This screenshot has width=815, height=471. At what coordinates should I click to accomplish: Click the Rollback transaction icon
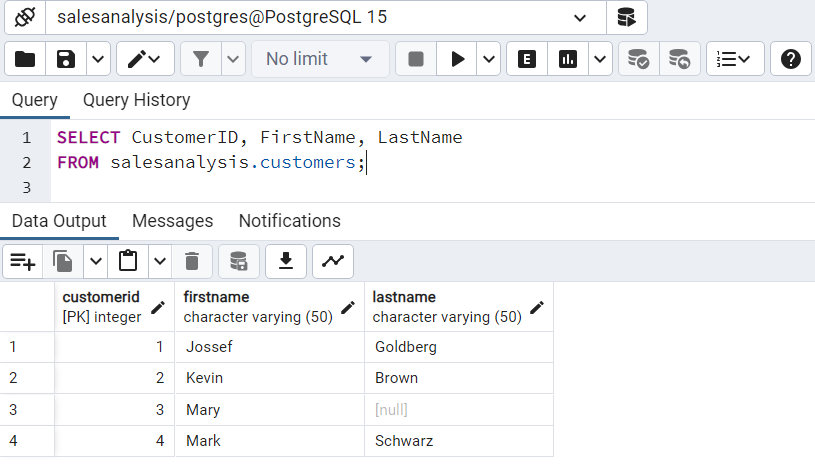(x=679, y=59)
